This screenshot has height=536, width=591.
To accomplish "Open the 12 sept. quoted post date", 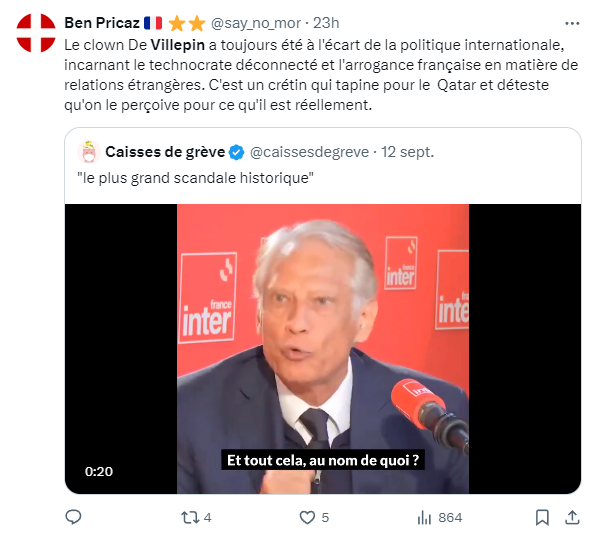I will 407,152.
